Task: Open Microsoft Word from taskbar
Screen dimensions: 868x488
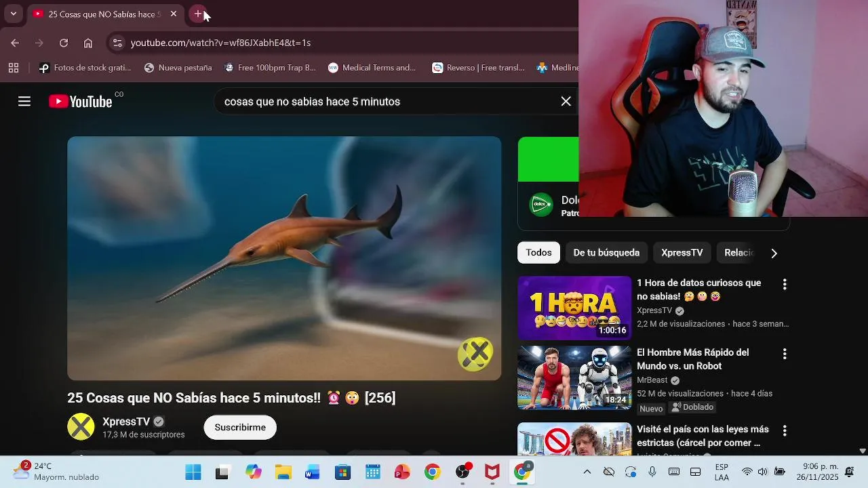Action: pyautogui.click(x=313, y=472)
